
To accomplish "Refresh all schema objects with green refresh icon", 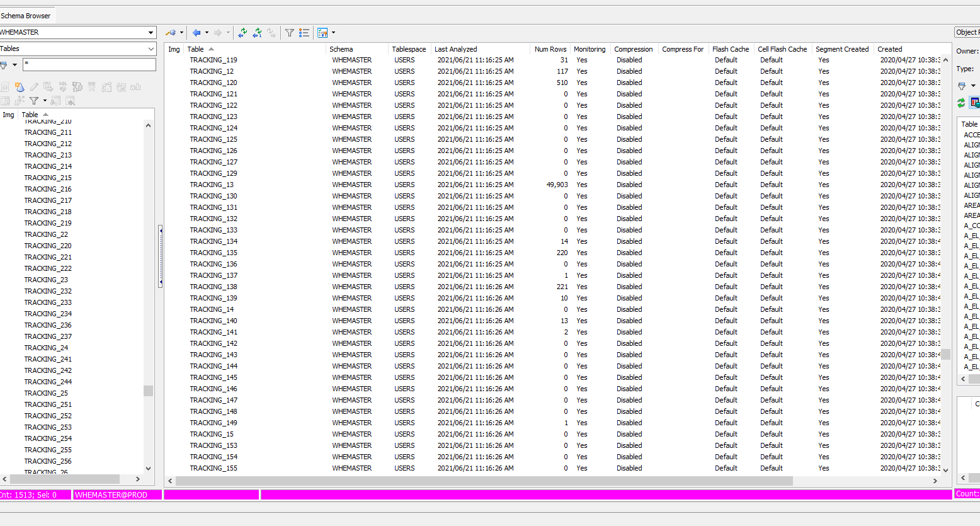I will click(x=242, y=32).
